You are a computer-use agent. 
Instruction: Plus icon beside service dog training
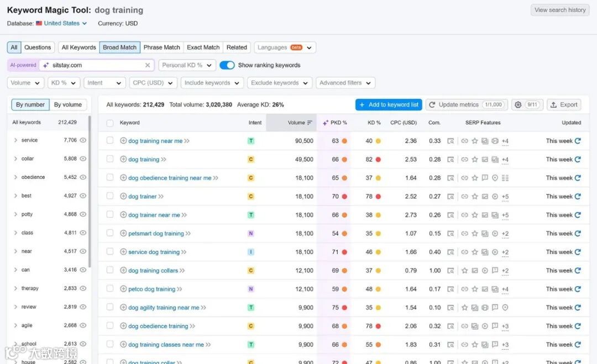point(123,252)
